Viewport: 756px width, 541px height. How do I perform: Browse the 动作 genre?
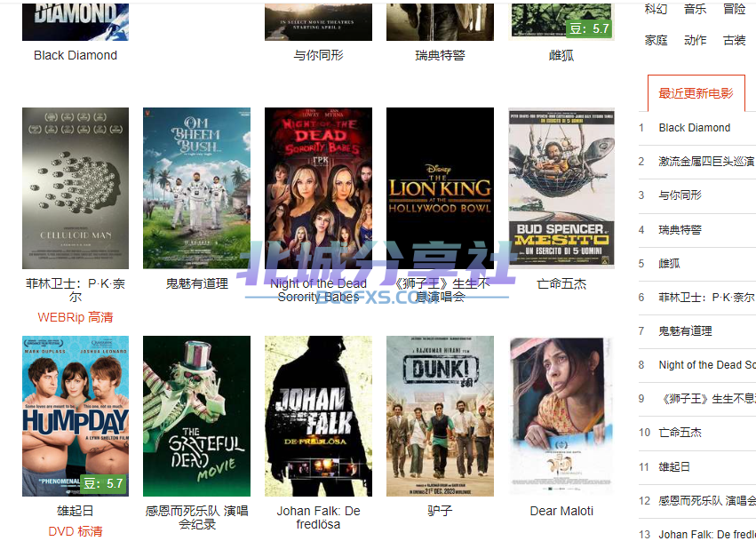click(x=696, y=41)
